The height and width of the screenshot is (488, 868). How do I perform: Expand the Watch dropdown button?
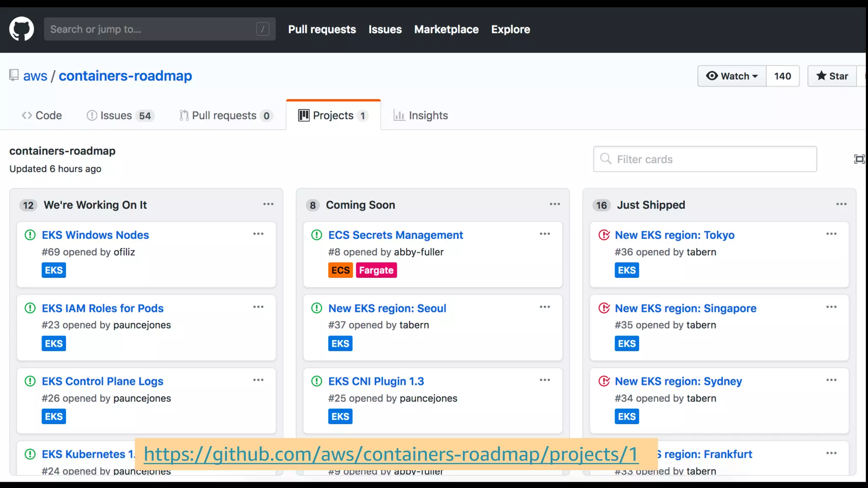click(x=732, y=76)
